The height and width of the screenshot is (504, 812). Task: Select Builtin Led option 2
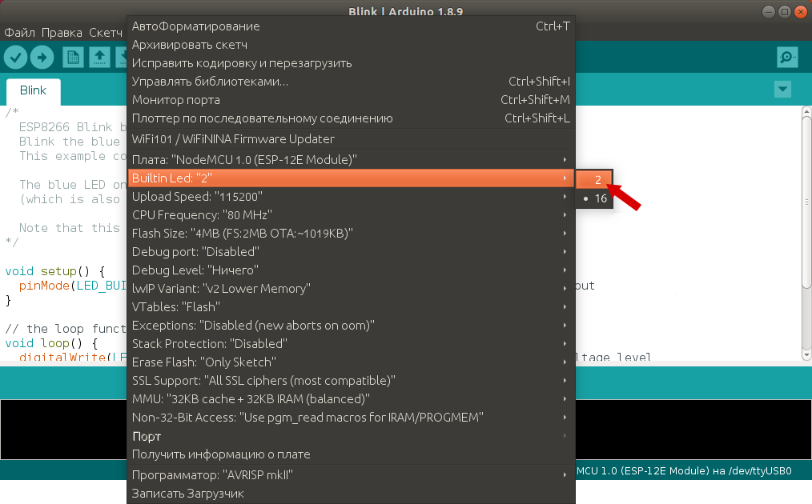594,179
